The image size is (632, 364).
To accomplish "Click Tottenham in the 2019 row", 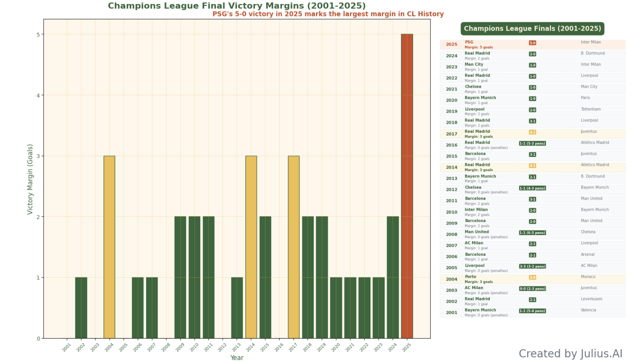I will 590,109.
